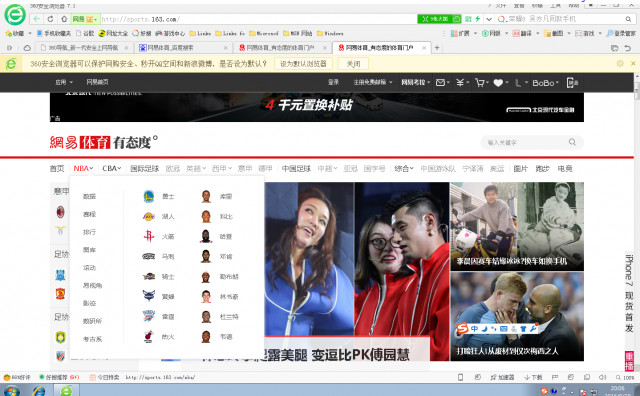This screenshot has height=396, width=640.
Task: Open the 注册免费邮箱 dropdown
Action: coord(373,82)
